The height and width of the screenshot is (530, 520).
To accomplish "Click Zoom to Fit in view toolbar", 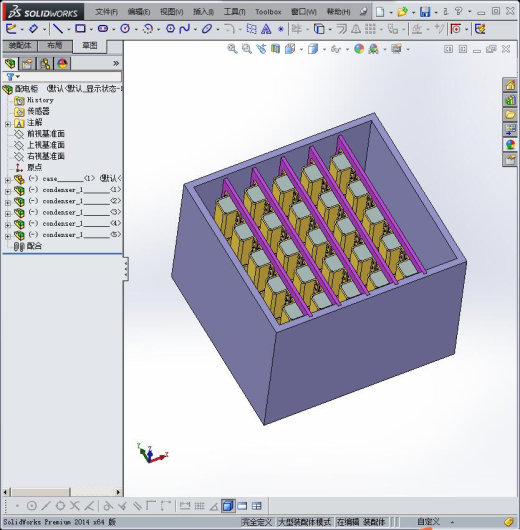I will coord(232,49).
